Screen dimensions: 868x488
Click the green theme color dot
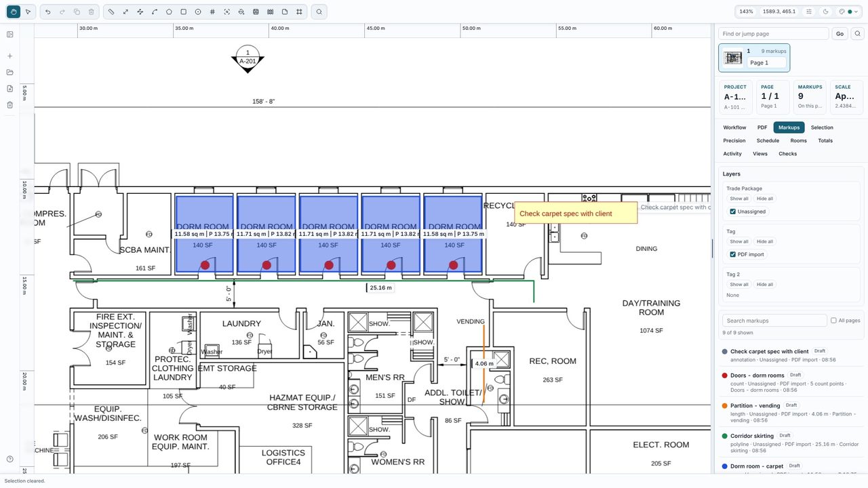click(x=850, y=12)
